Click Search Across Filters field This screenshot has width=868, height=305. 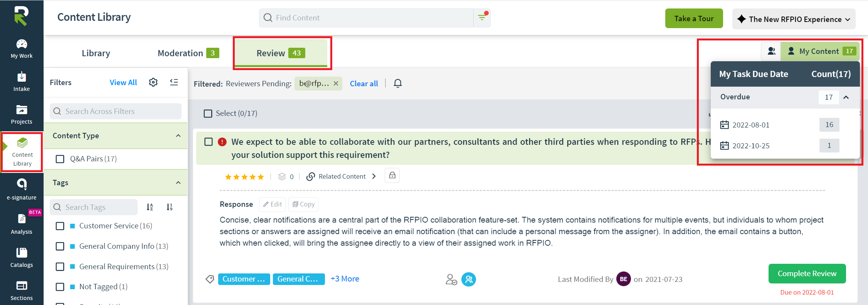(x=116, y=111)
